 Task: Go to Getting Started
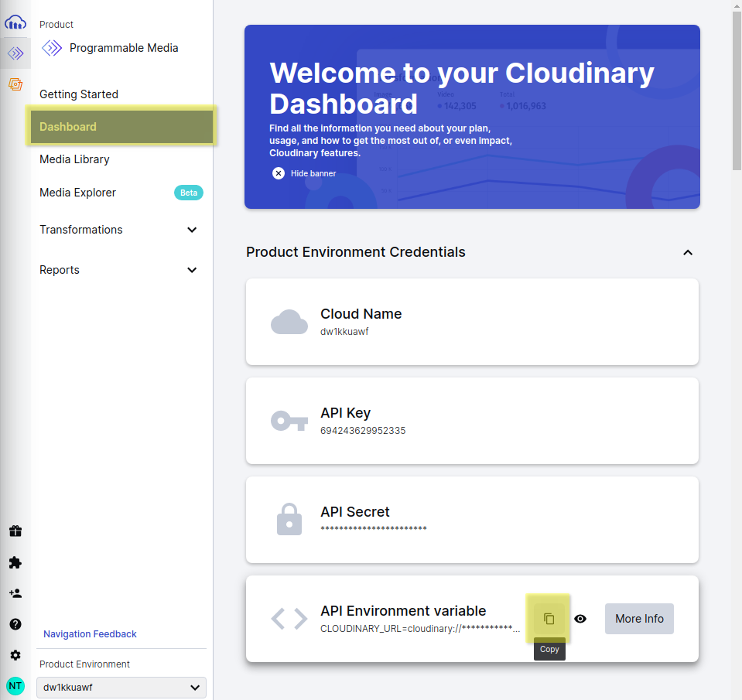[x=79, y=94]
